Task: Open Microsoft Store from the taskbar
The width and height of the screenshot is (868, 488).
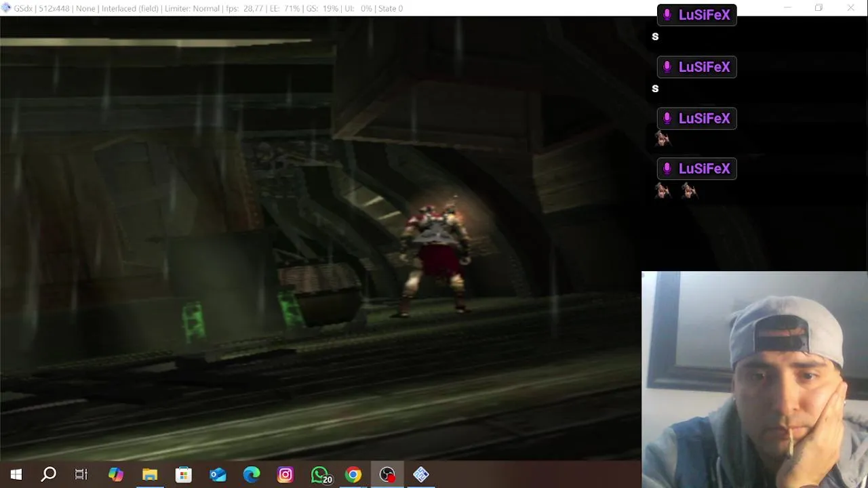Action: [184, 474]
